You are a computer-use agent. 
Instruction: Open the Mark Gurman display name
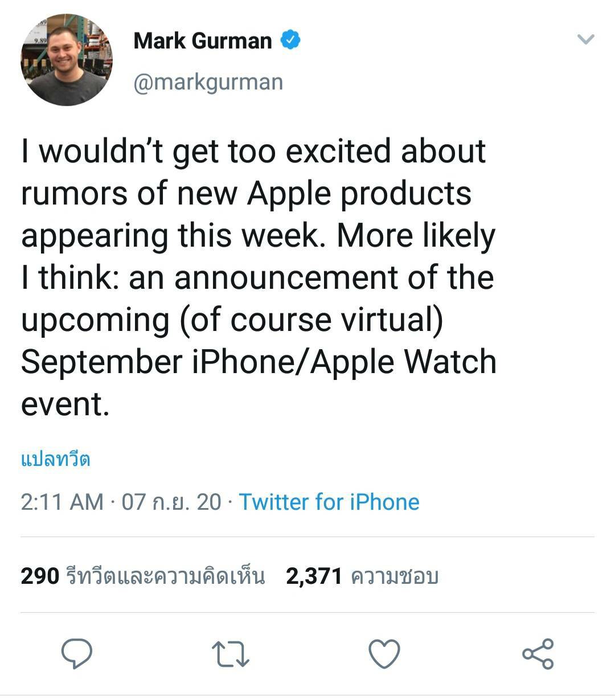pyautogui.click(x=203, y=41)
